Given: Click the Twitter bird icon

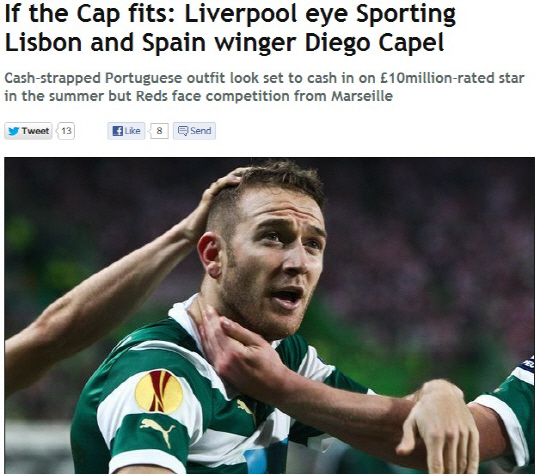Looking at the screenshot, I should (x=14, y=131).
